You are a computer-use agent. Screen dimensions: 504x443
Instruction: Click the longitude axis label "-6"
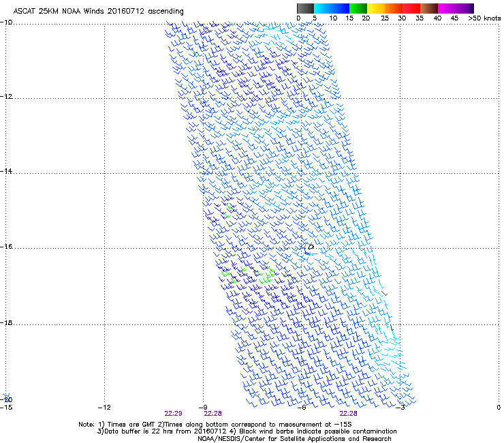(302, 408)
